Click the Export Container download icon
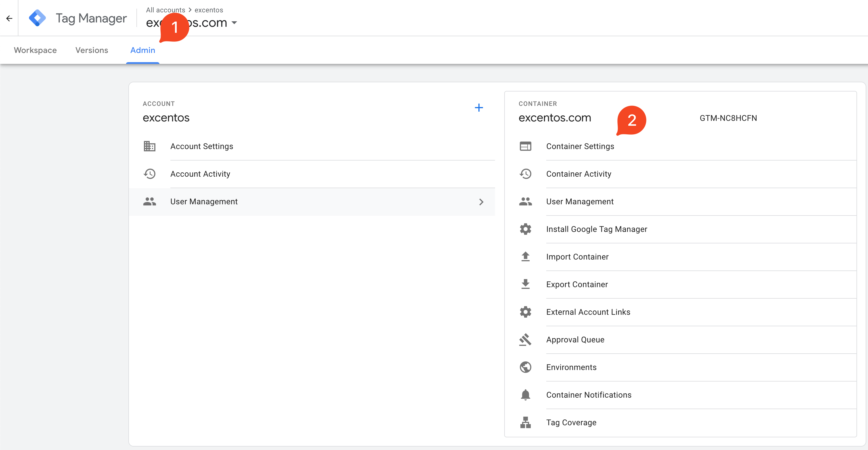The width and height of the screenshot is (868, 450). coord(525,284)
